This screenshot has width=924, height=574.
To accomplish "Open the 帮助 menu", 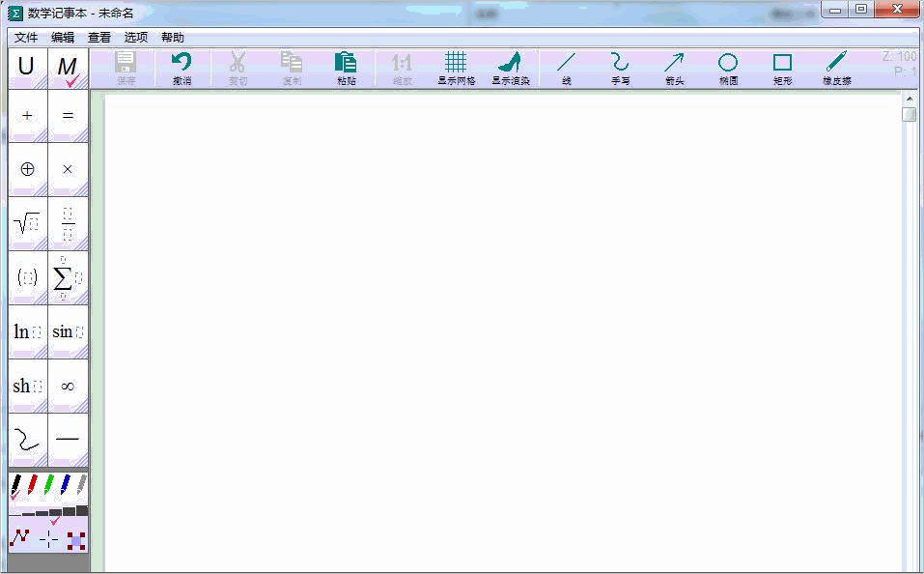I will click(173, 38).
